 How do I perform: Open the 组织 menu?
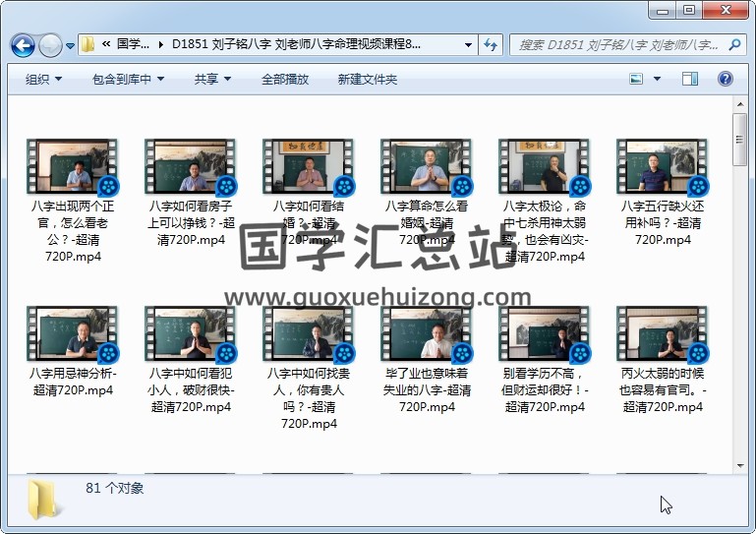(x=44, y=79)
